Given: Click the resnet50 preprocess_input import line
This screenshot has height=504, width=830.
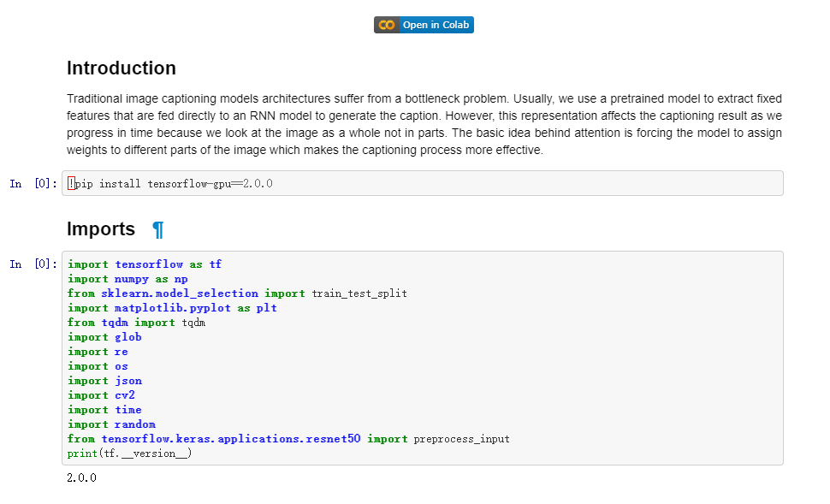Looking at the screenshot, I should tap(288, 439).
